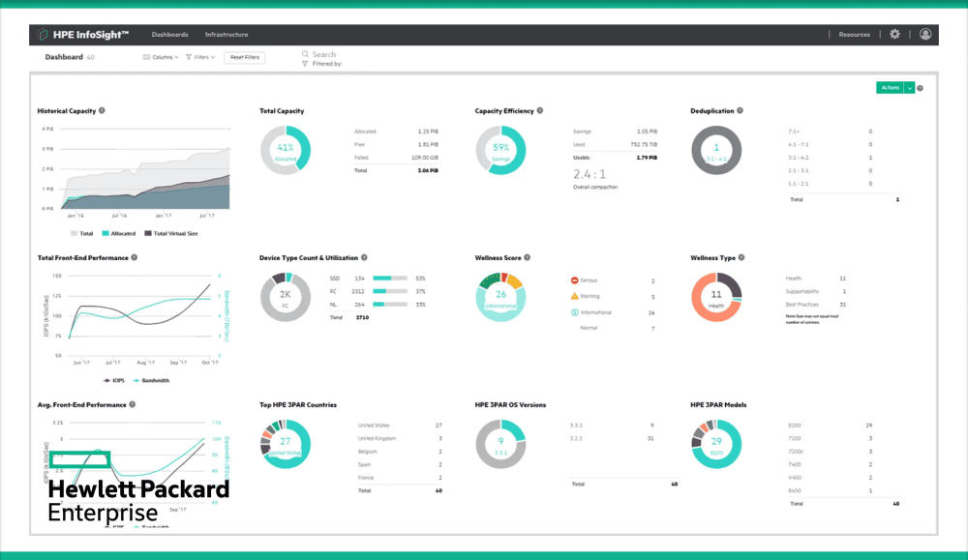Show help for Historical Capacity
Viewport: 968px width, 560px height.
(102, 110)
